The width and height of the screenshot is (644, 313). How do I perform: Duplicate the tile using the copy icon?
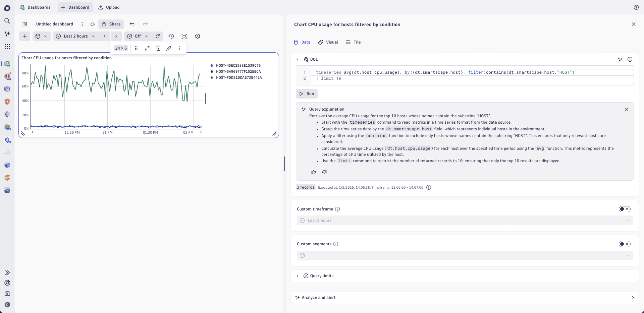158,48
